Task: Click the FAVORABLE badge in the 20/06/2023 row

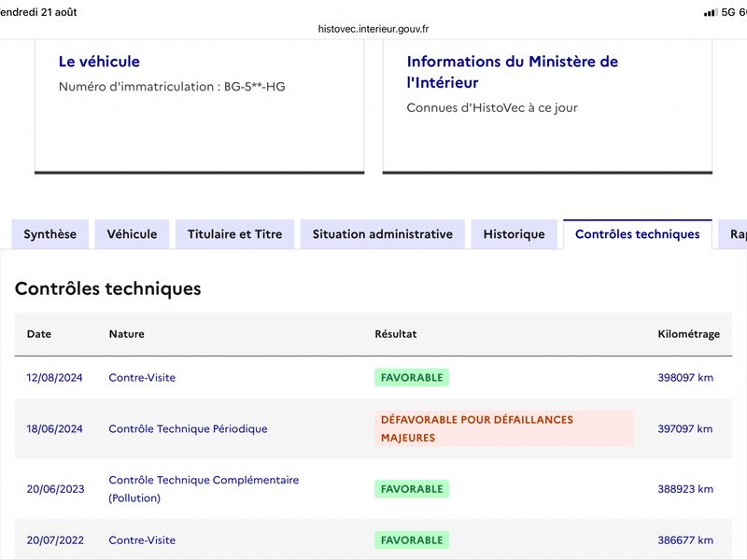Action: pyautogui.click(x=412, y=489)
